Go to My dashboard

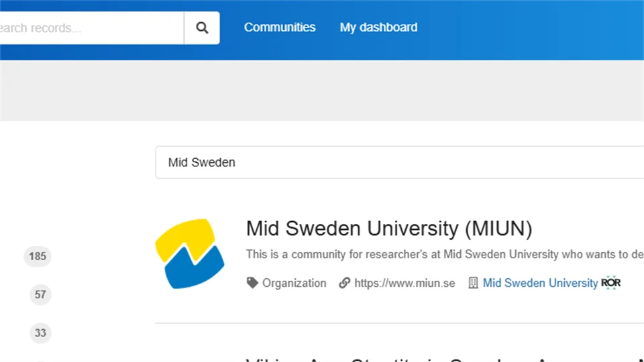coord(378,27)
